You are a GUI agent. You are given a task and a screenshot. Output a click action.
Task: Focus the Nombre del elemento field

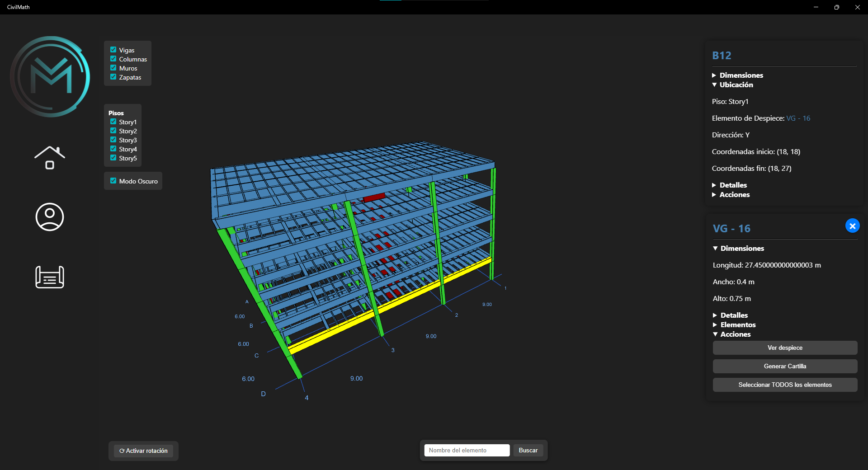[467, 450]
